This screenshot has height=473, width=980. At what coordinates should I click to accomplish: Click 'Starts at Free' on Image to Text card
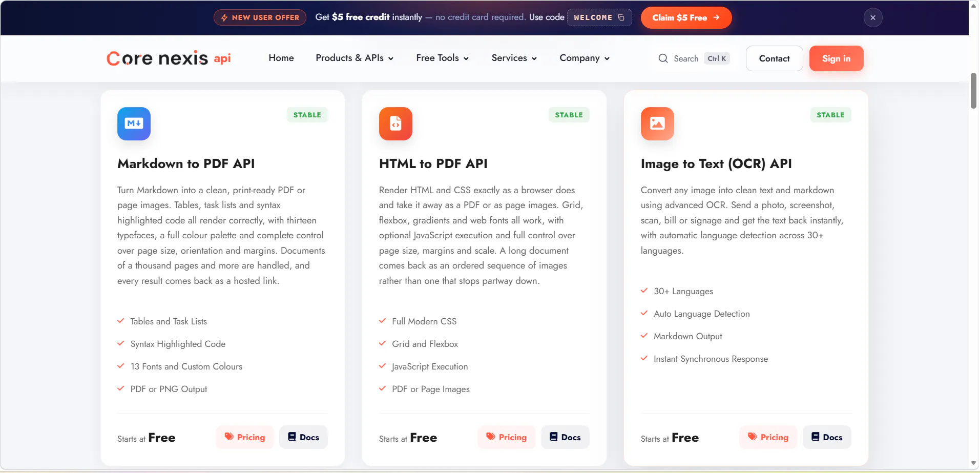(670, 438)
